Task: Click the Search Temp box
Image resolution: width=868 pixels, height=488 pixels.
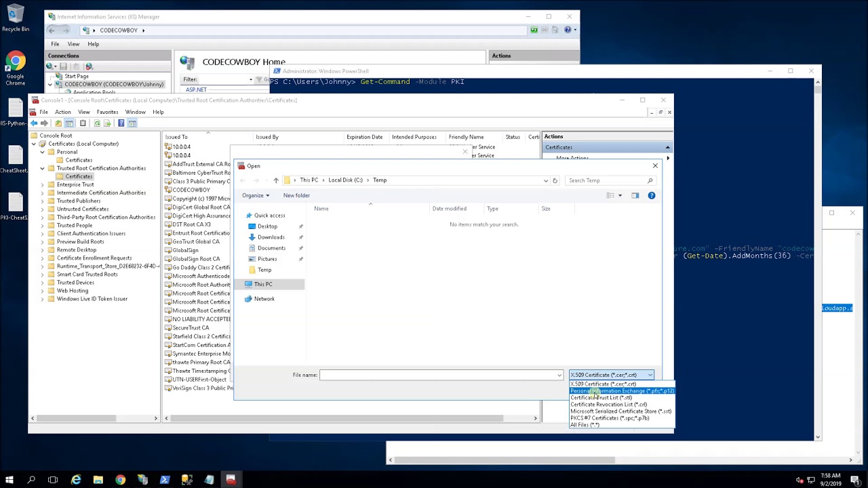Action: [x=610, y=181]
